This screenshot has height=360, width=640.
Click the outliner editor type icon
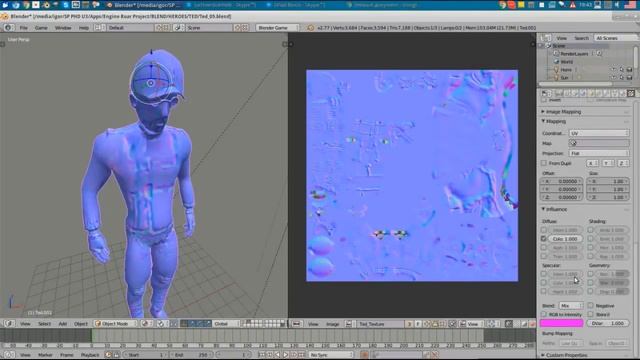(x=545, y=38)
